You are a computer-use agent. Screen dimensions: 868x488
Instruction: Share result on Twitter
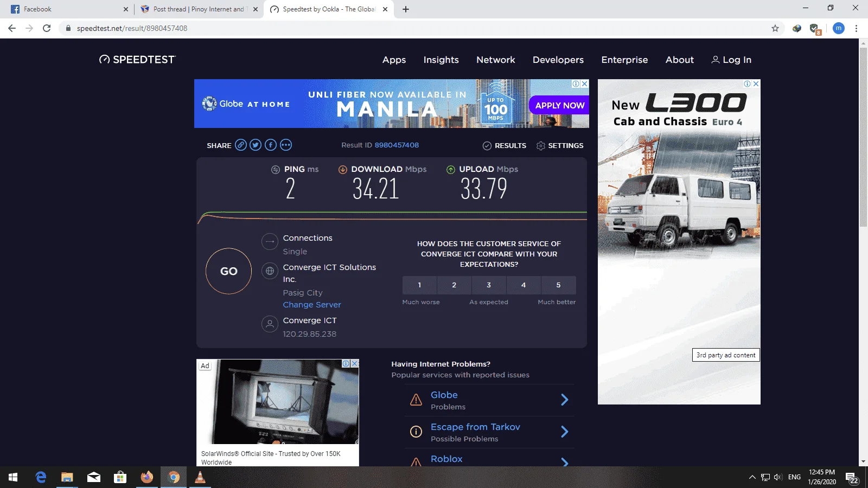point(256,145)
